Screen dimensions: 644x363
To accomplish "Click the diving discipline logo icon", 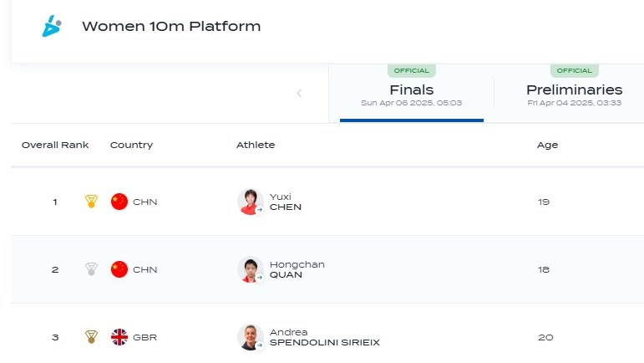I will (52, 26).
